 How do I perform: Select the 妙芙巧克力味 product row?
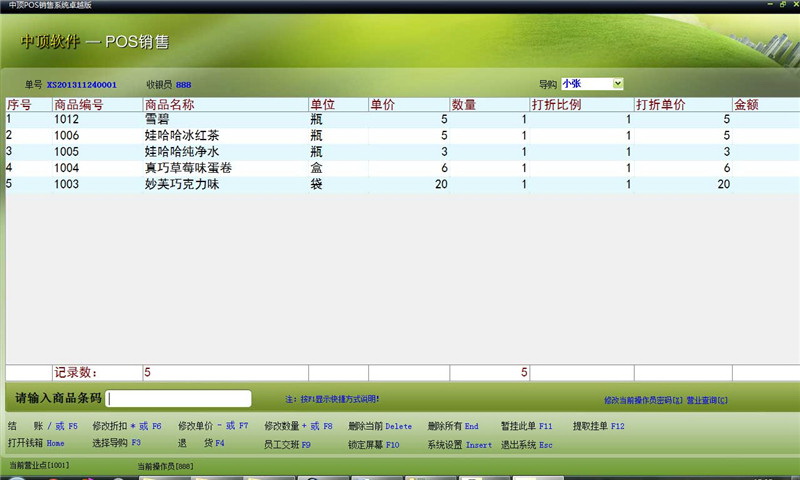point(403,184)
